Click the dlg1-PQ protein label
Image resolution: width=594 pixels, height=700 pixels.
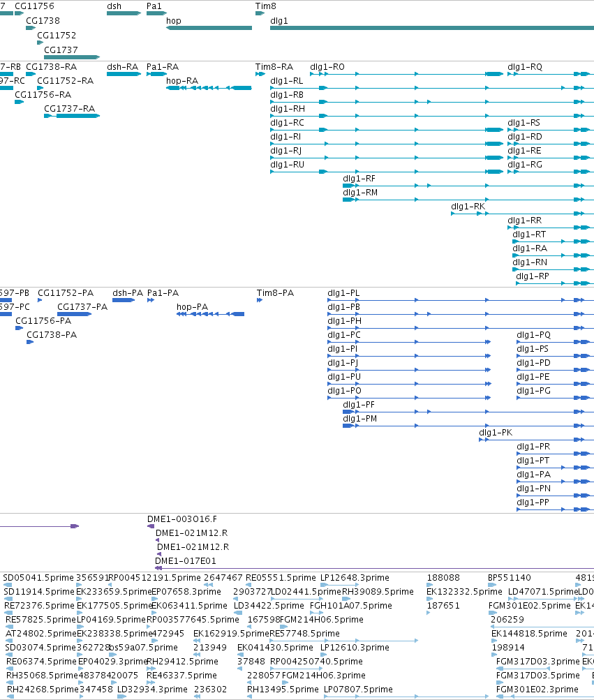pos(534,334)
